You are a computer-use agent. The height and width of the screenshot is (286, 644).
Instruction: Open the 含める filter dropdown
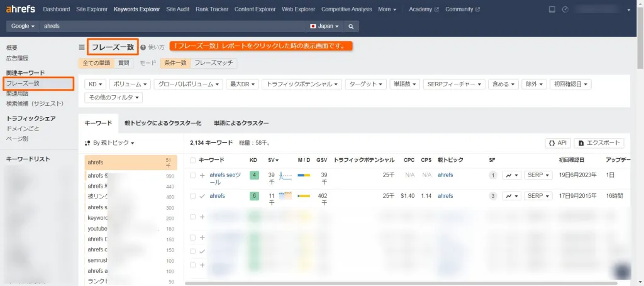(x=504, y=84)
